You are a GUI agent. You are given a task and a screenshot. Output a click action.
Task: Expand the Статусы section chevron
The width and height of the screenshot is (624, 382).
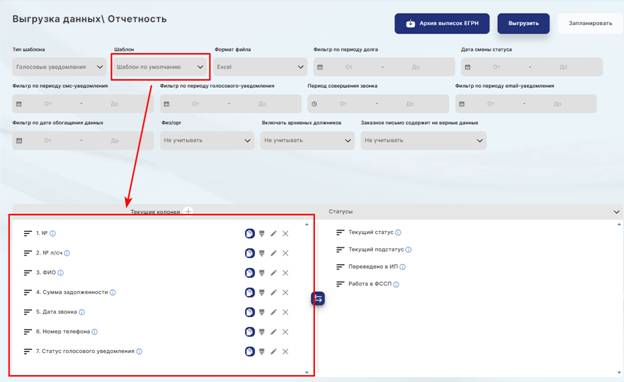pyautogui.click(x=616, y=212)
